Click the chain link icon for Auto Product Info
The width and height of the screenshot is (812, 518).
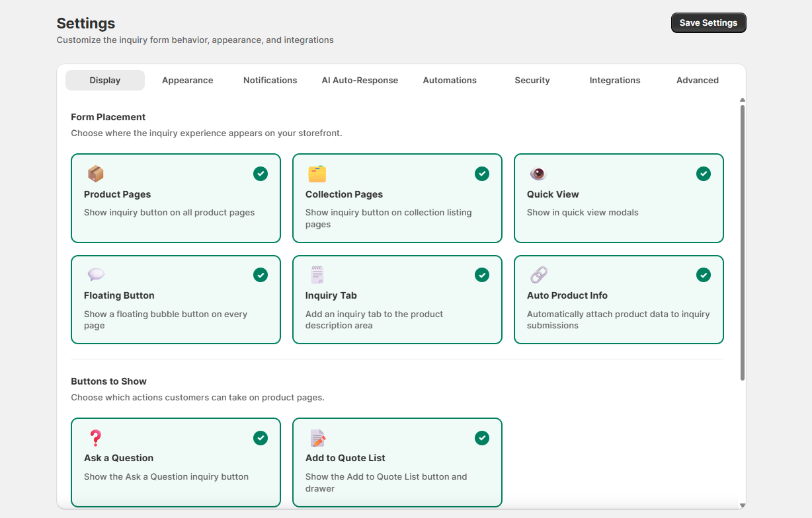tap(539, 275)
